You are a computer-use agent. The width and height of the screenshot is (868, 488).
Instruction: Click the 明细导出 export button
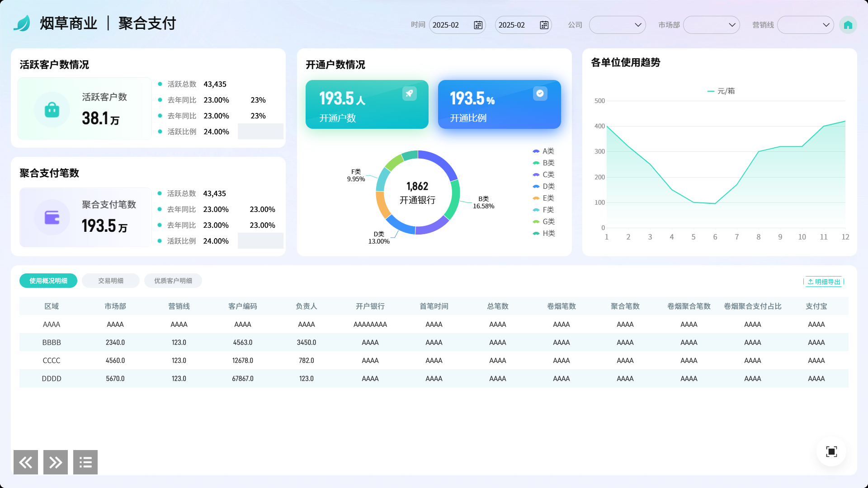tap(824, 282)
